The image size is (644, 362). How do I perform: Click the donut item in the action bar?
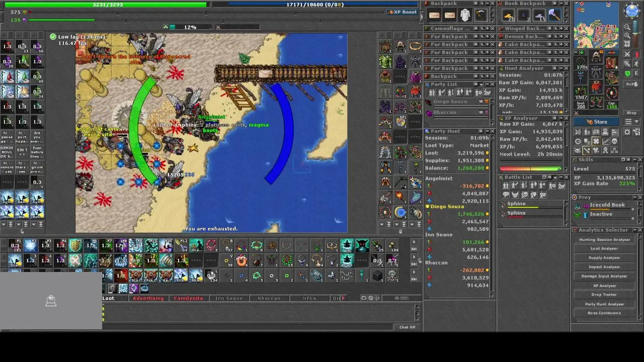[242, 260]
